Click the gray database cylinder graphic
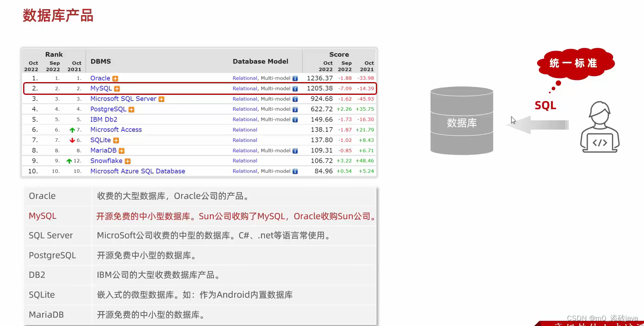Image resolution: width=644 pixels, height=326 pixels. tap(462, 120)
